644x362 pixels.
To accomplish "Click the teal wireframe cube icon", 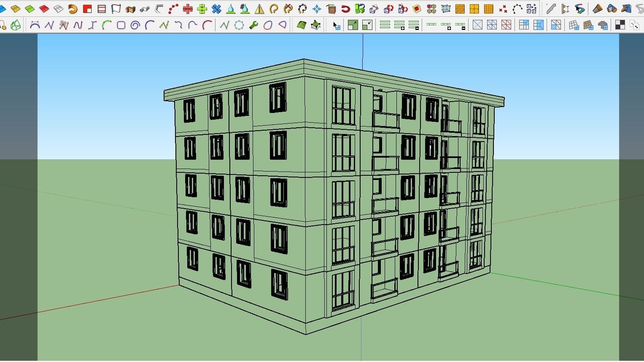I will pyautogui.click(x=446, y=9).
